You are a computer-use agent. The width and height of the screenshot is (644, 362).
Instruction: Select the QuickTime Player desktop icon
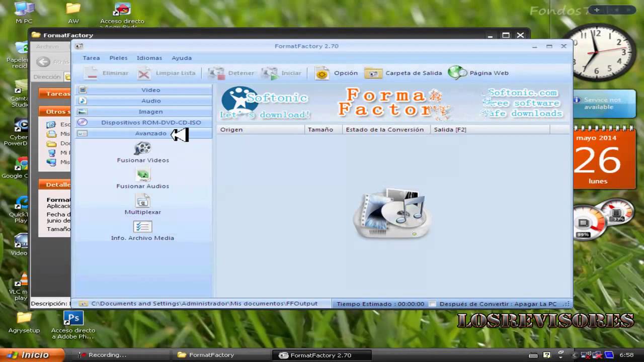point(20,210)
